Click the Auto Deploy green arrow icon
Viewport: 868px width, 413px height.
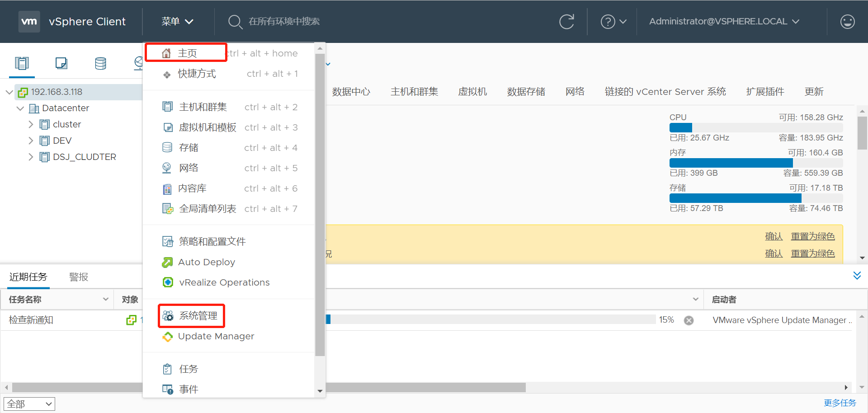pos(167,262)
